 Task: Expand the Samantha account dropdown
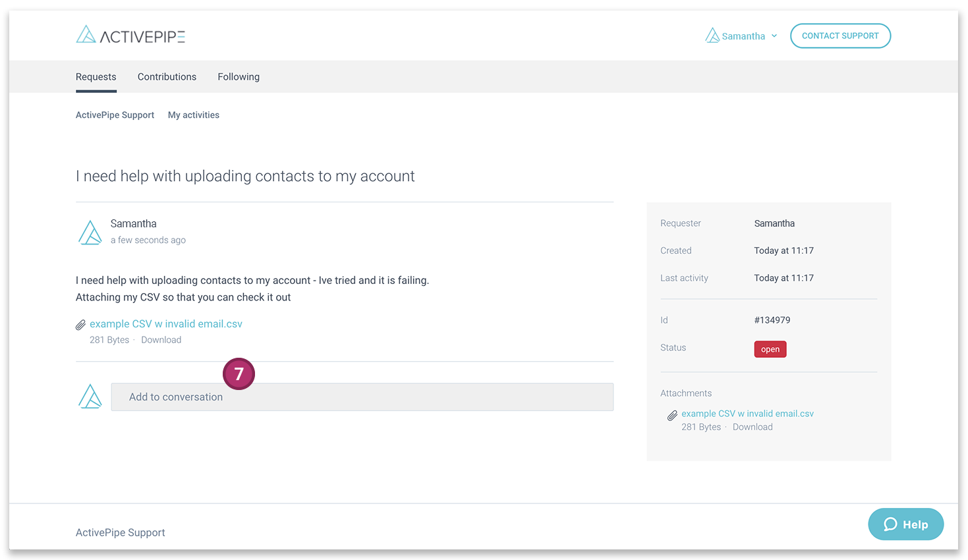743,36
